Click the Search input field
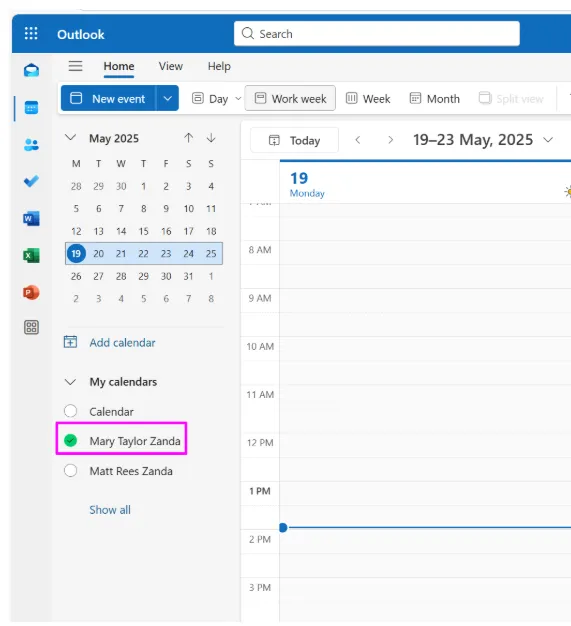The height and width of the screenshot is (626, 571). (377, 34)
